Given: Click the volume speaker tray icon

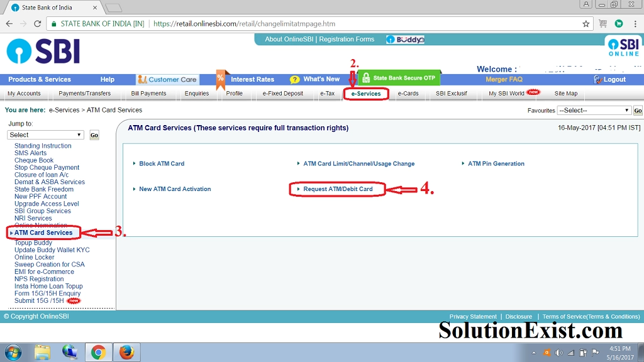Looking at the screenshot, I should click(558, 353).
